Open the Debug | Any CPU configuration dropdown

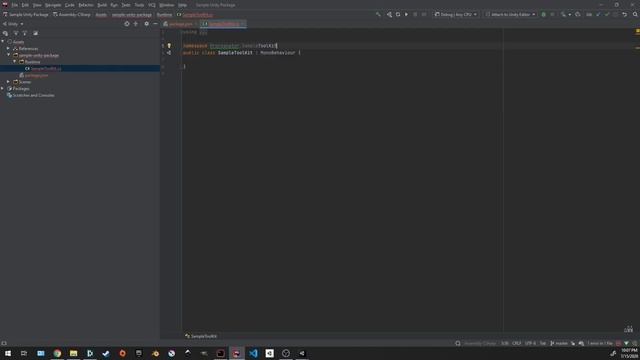456,14
